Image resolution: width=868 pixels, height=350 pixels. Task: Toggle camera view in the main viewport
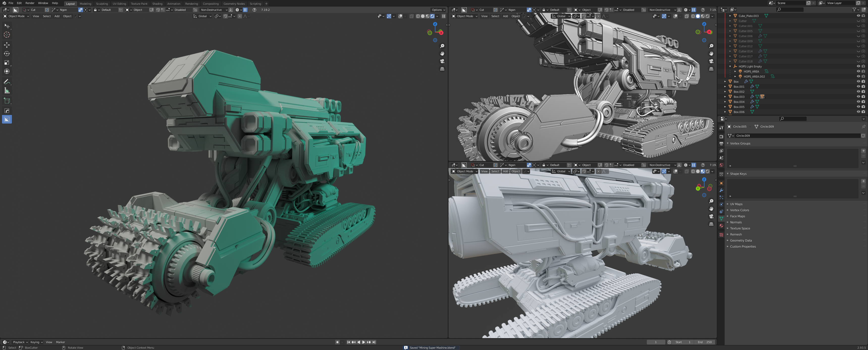pos(442,61)
